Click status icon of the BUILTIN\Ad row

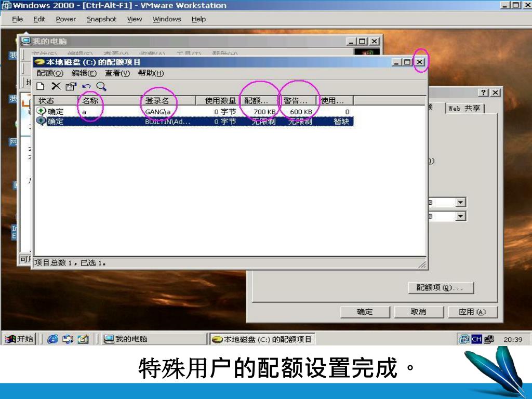tap(41, 121)
